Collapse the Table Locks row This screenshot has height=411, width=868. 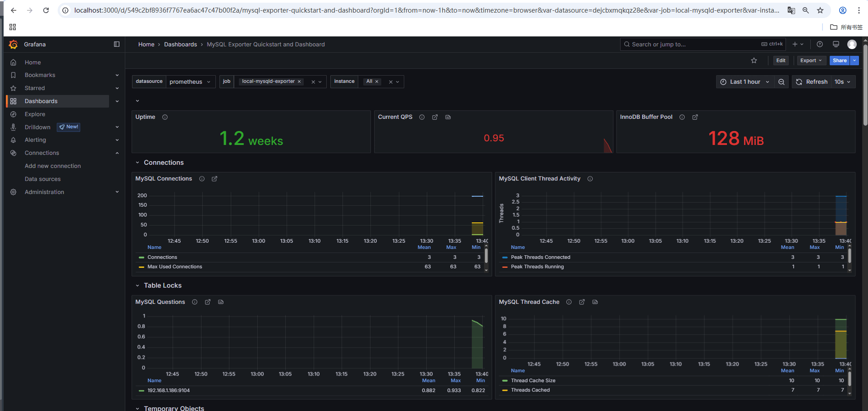(x=137, y=285)
